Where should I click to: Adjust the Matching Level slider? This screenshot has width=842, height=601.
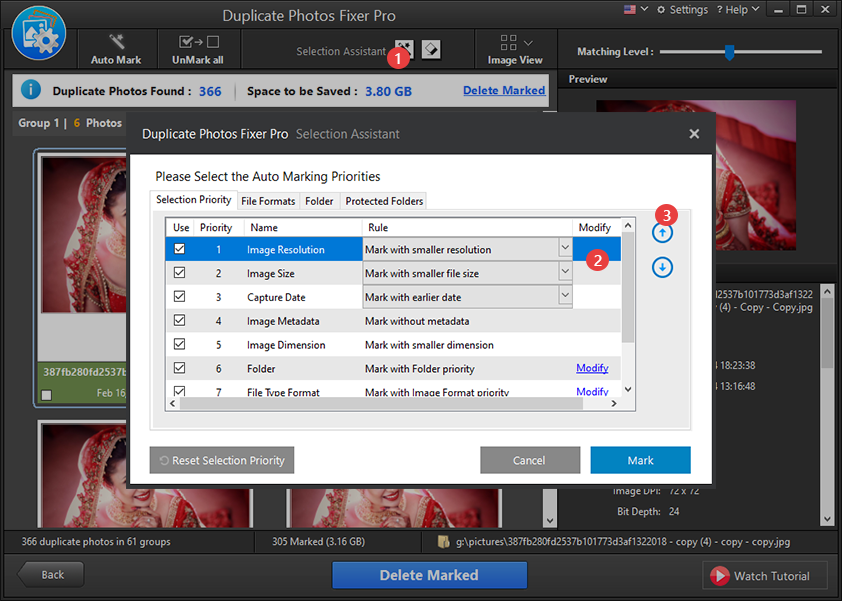(729, 52)
